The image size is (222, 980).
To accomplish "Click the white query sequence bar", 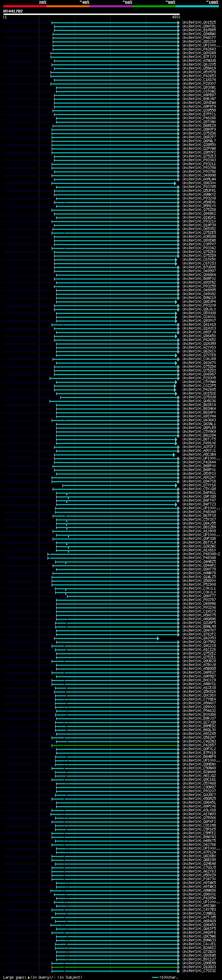I will (x=92, y=14).
